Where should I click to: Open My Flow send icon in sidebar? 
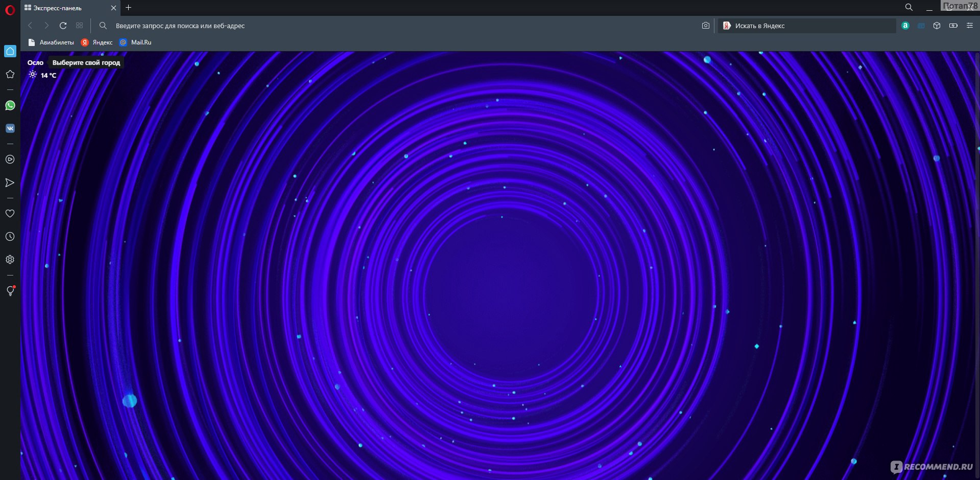[10, 182]
